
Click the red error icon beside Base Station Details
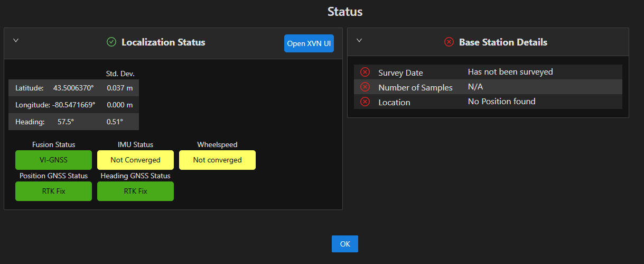click(x=449, y=42)
